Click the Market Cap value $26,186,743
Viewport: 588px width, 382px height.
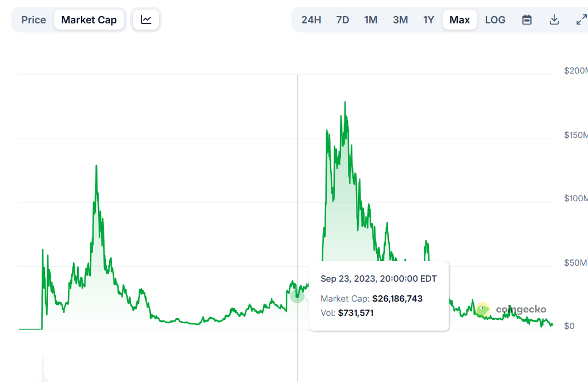coord(397,299)
